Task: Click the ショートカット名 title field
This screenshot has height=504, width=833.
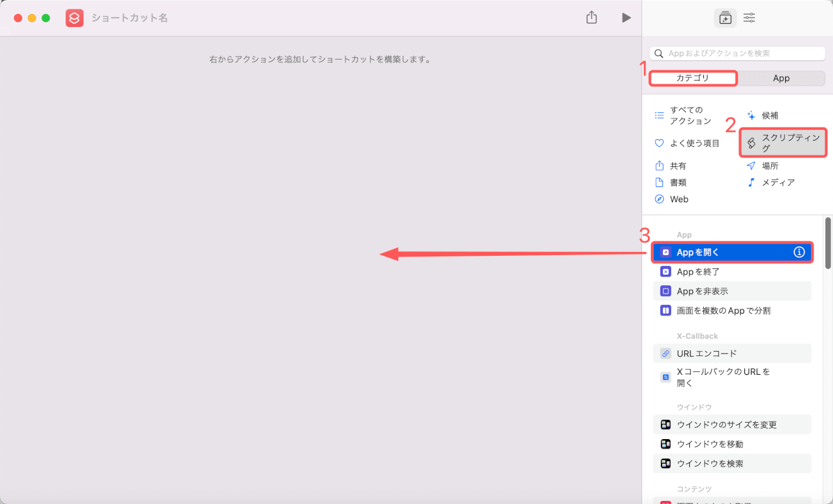Action: (x=130, y=18)
